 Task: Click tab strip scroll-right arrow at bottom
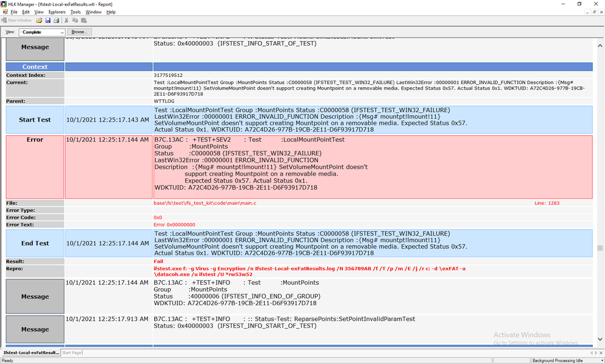(596, 353)
